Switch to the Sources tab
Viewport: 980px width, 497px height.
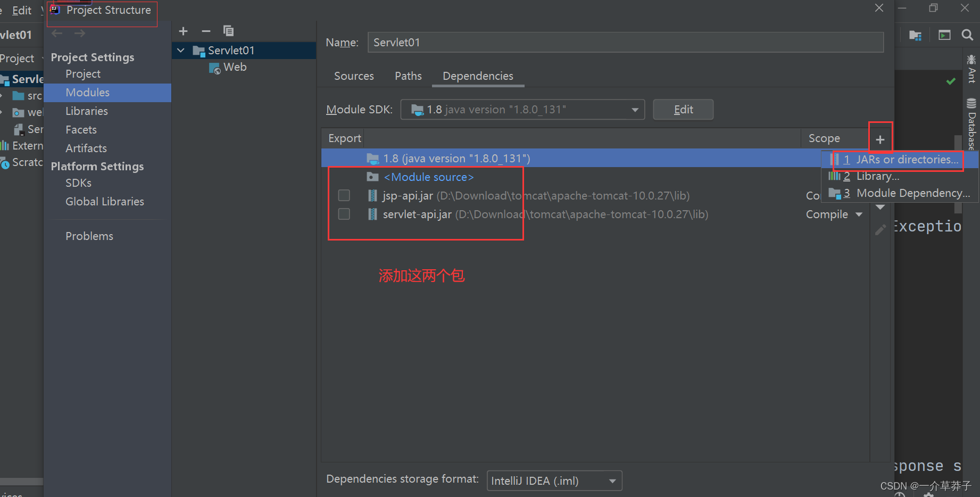[x=354, y=76]
